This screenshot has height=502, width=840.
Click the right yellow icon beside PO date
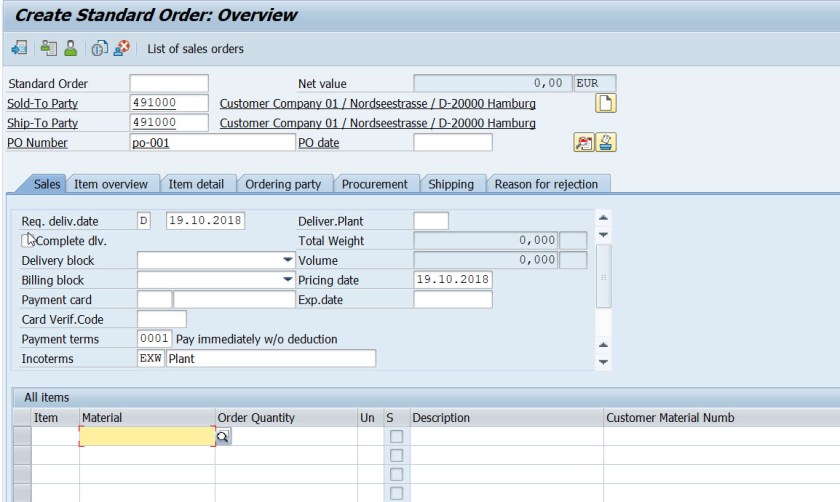click(605, 143)
